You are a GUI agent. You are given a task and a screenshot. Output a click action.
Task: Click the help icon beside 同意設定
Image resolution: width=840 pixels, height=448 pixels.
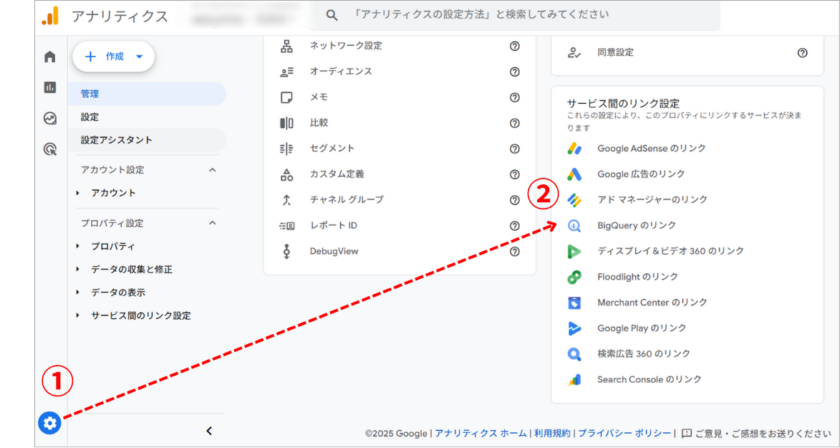802,53
